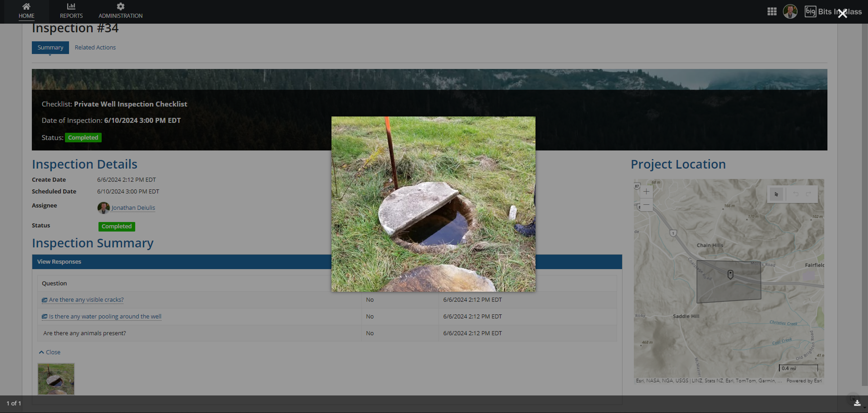Click the map redo arrow
The image size is (868, 413).
pyautogui.click(x=808, y=194)
